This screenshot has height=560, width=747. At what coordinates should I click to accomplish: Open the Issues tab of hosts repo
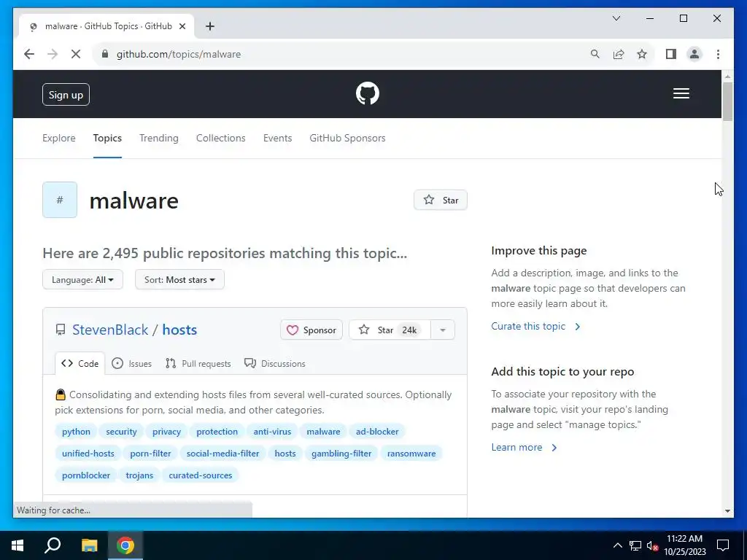pyautogui.click(x=131, y=363)
